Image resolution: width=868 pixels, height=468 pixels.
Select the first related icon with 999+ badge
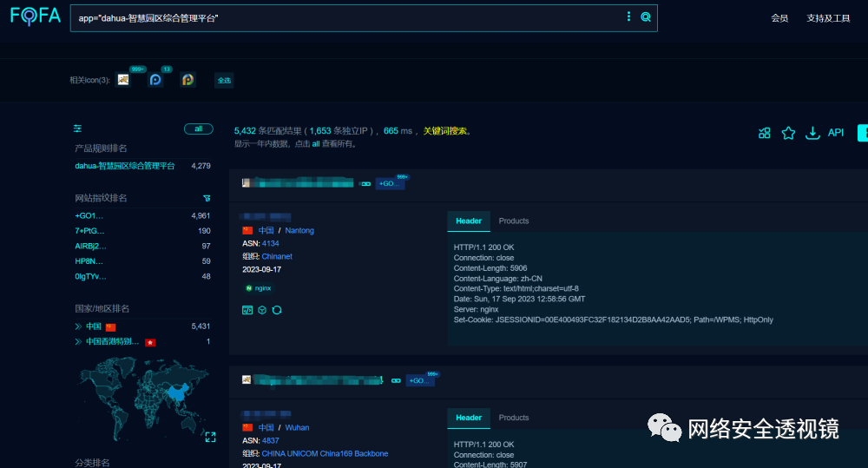123,80
